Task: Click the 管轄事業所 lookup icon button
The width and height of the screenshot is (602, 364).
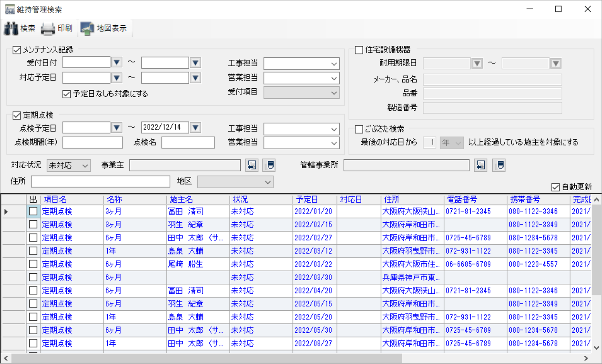Action: 481,165
